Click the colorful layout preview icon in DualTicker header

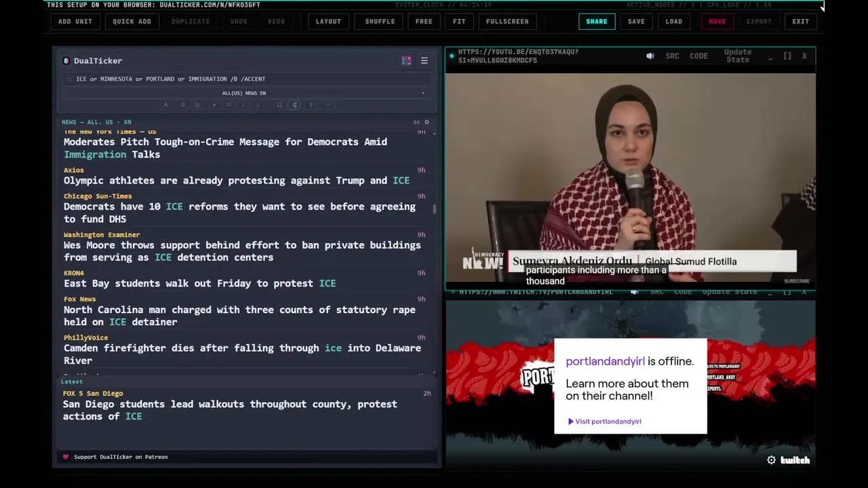[406, 61]
